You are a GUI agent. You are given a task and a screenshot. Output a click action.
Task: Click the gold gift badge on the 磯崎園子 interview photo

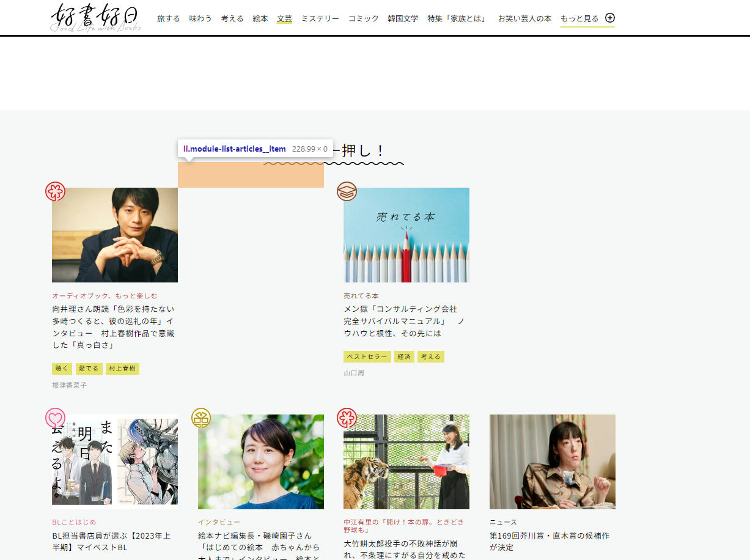click(x=202, y=419)
